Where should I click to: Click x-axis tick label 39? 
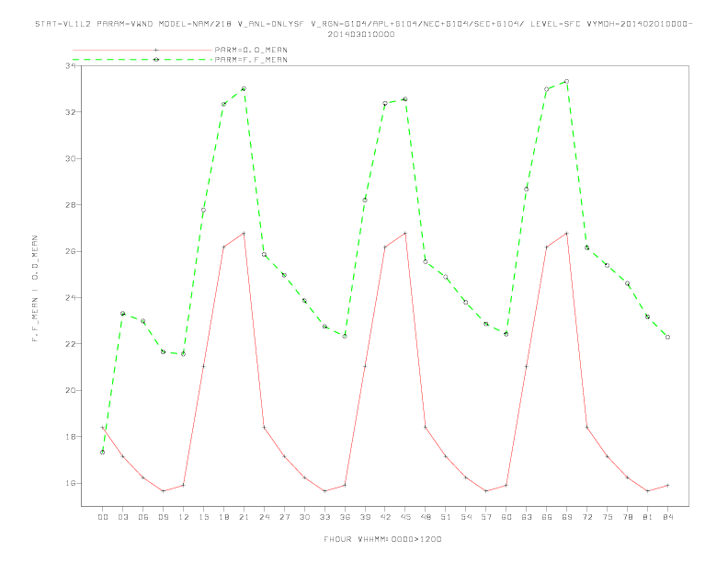pyautogui.click(x=365, y=517)
